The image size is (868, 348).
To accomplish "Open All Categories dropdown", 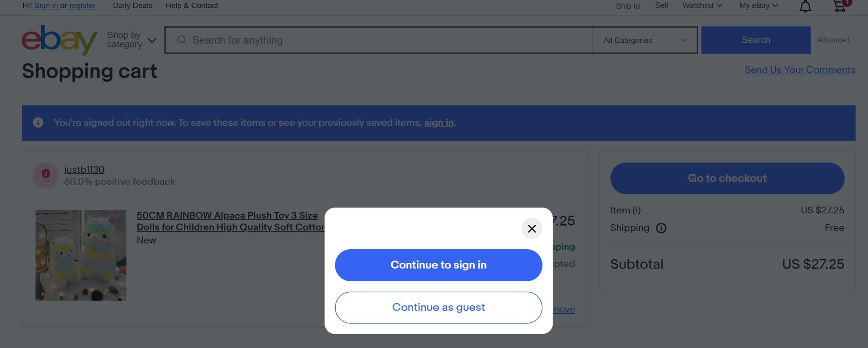I will pyautogui.click(x=645, y=40).
